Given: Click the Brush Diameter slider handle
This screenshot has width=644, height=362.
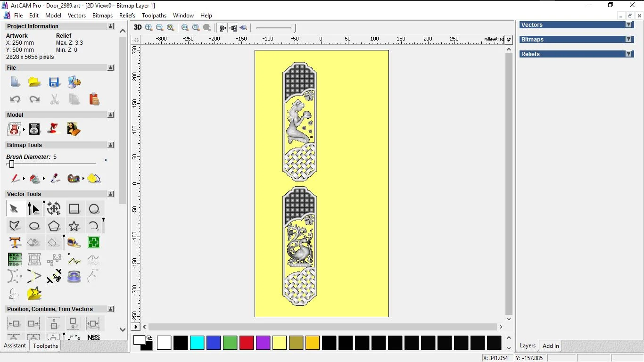Looking at the screenshot, I should (12, 164).
